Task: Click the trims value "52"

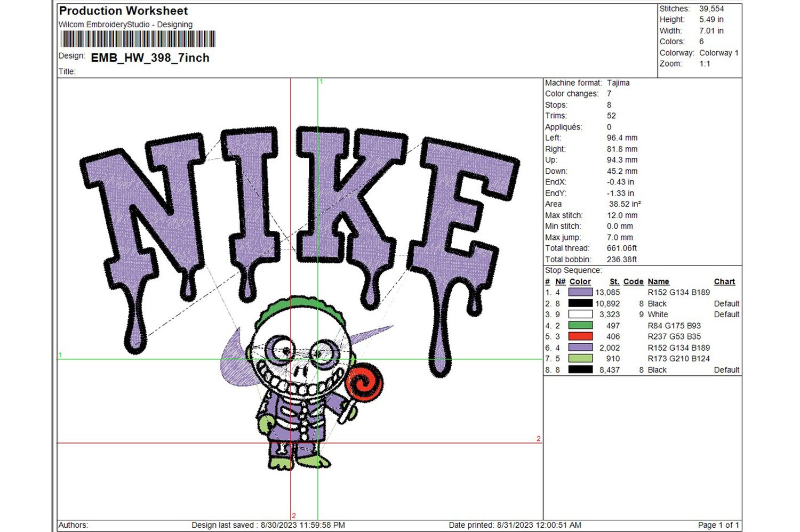Action: (611, 116)
